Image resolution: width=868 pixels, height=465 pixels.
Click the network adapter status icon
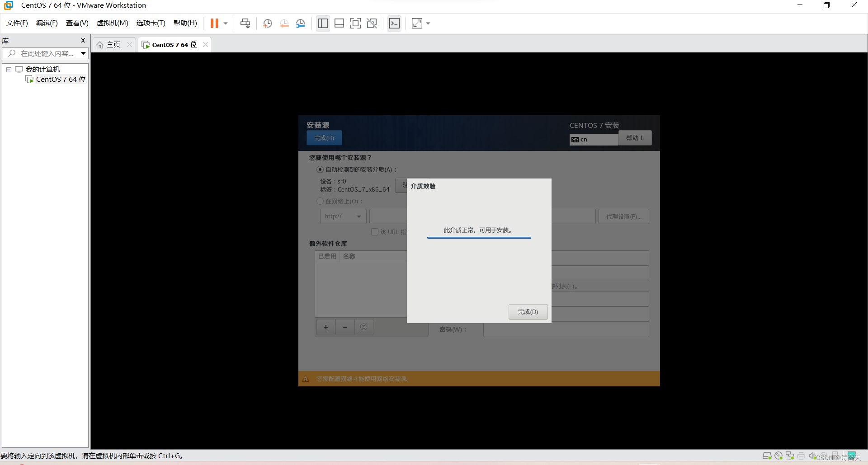coord(790,456)
